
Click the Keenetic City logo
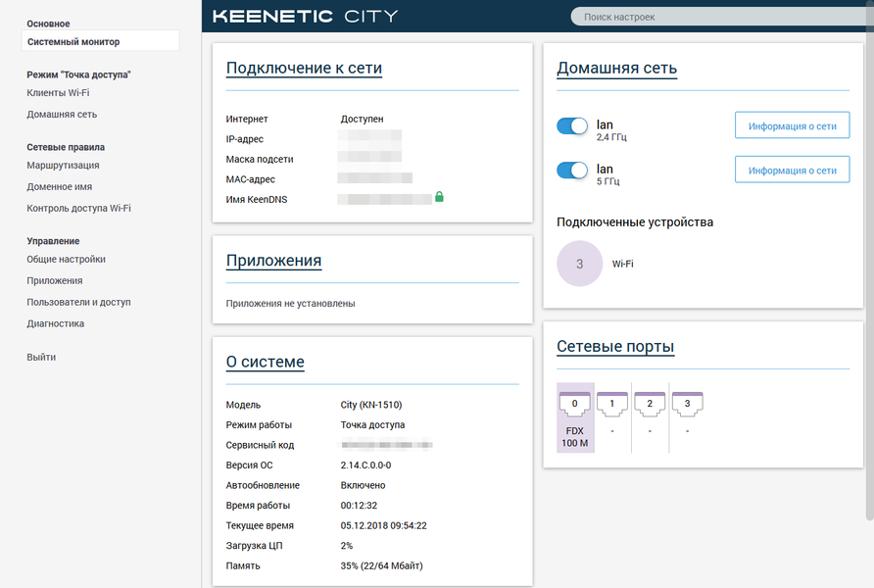(305, 17)
